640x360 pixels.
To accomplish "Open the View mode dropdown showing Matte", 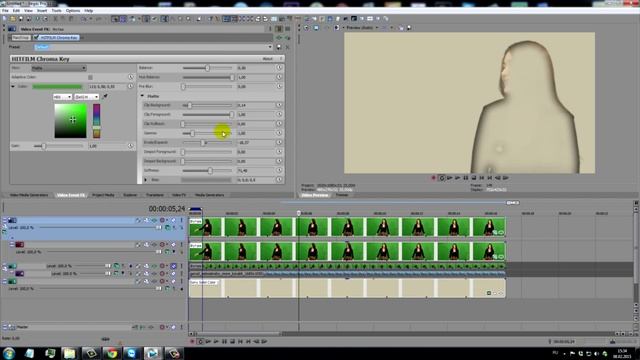I will coord(59,68).
